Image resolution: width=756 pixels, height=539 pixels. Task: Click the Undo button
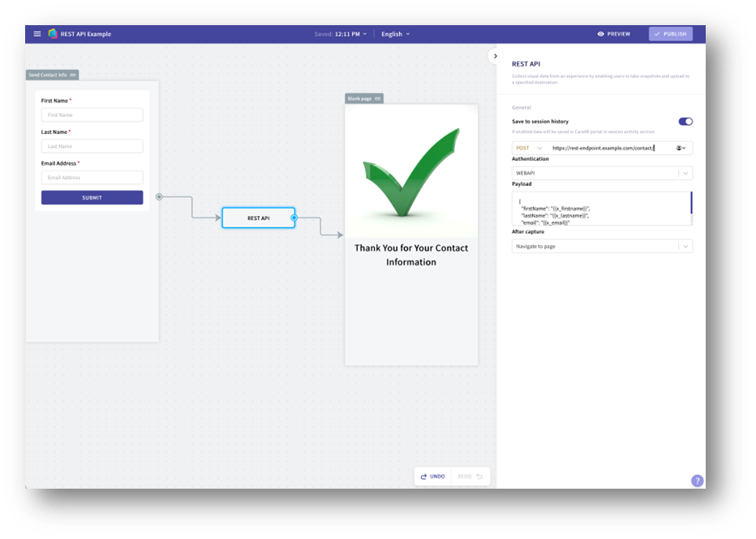click(x=433, y=476)
